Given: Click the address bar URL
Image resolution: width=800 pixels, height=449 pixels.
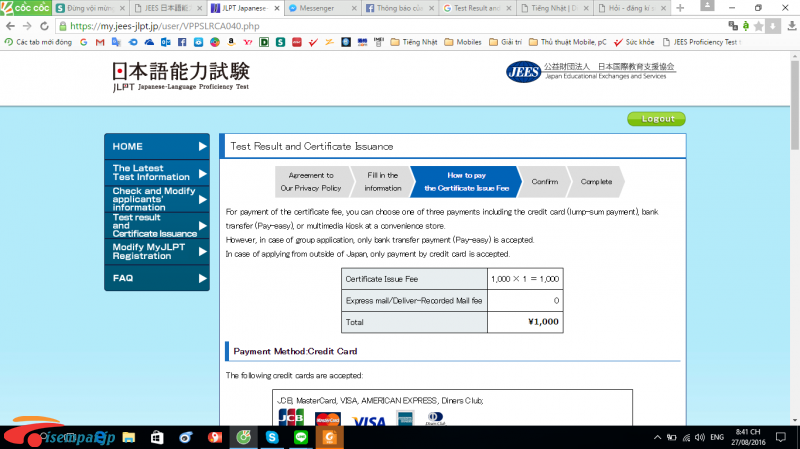Looking at the screenshot, I should click(x=165, y=26).
